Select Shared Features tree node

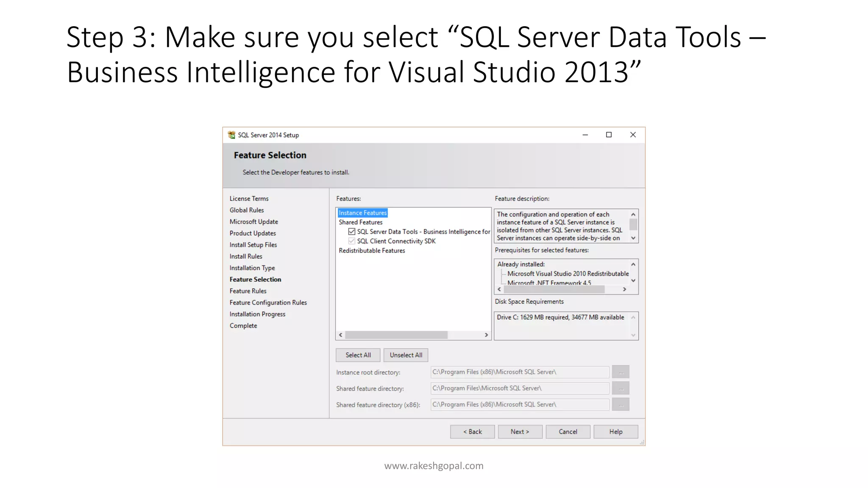361,222
